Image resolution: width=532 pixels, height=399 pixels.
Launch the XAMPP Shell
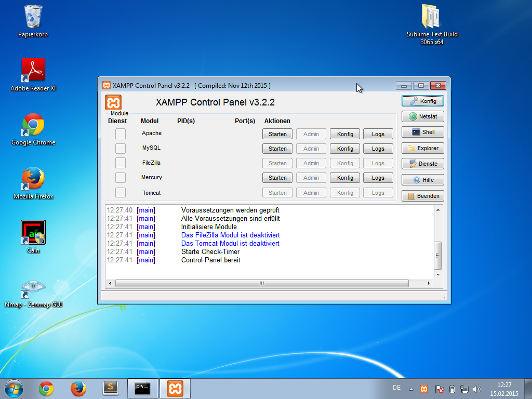[x=423, y=132]
